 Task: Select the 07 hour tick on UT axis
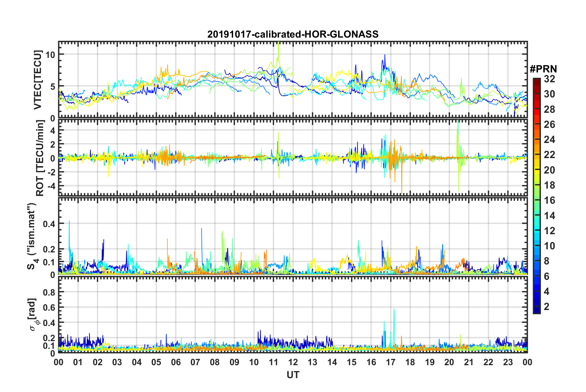(x=195, y=362)
